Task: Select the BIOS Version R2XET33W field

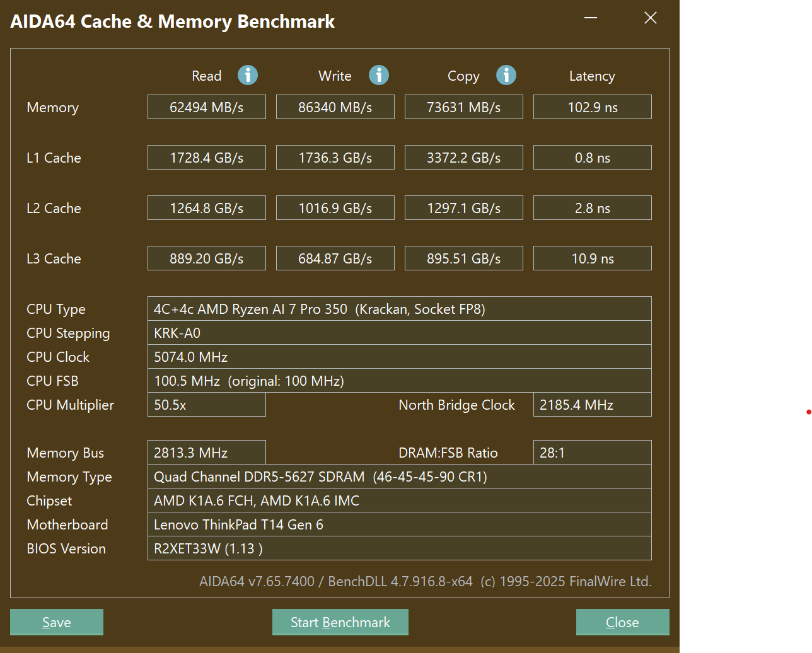Action: click(399, 548)
